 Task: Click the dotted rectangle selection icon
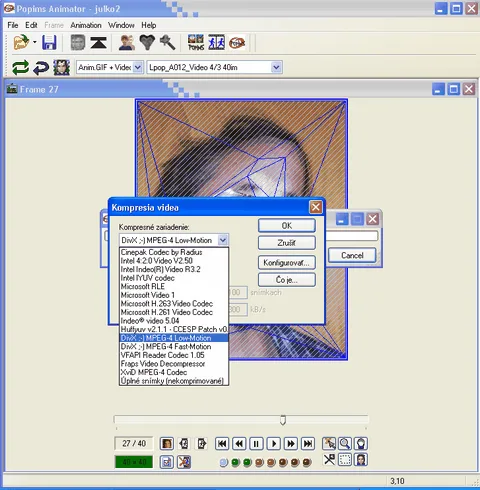[345, 460]
